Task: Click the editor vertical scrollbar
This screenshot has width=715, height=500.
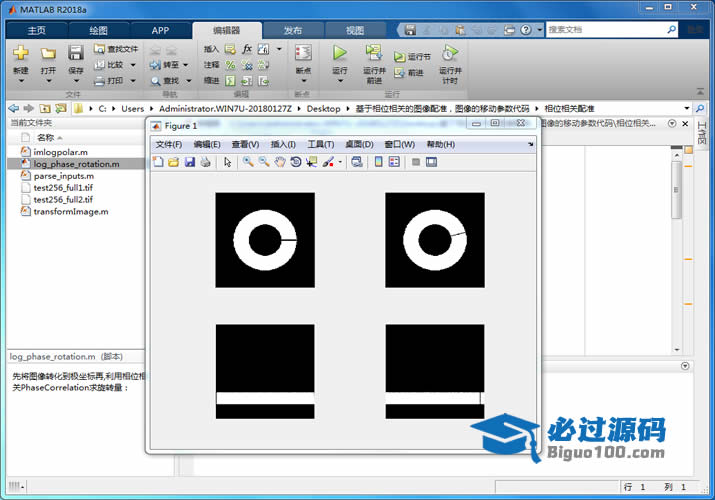Action: click(677, 249)
